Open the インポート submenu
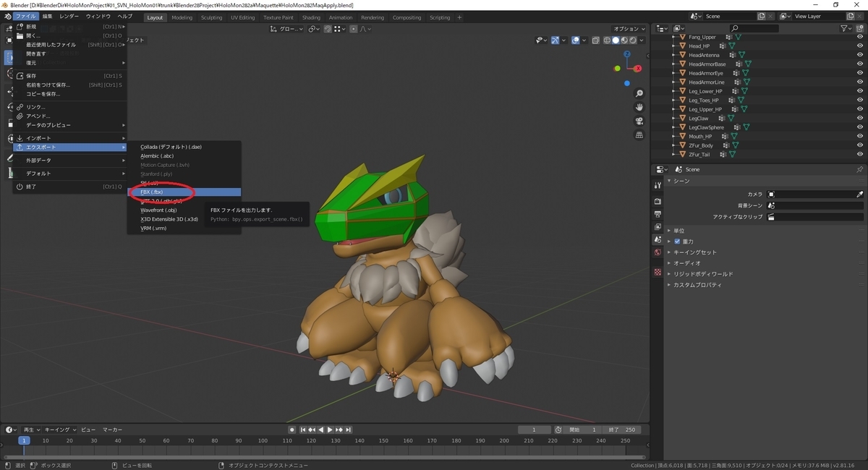The width and height of the screenshot is (868, 470). (70, 138)
